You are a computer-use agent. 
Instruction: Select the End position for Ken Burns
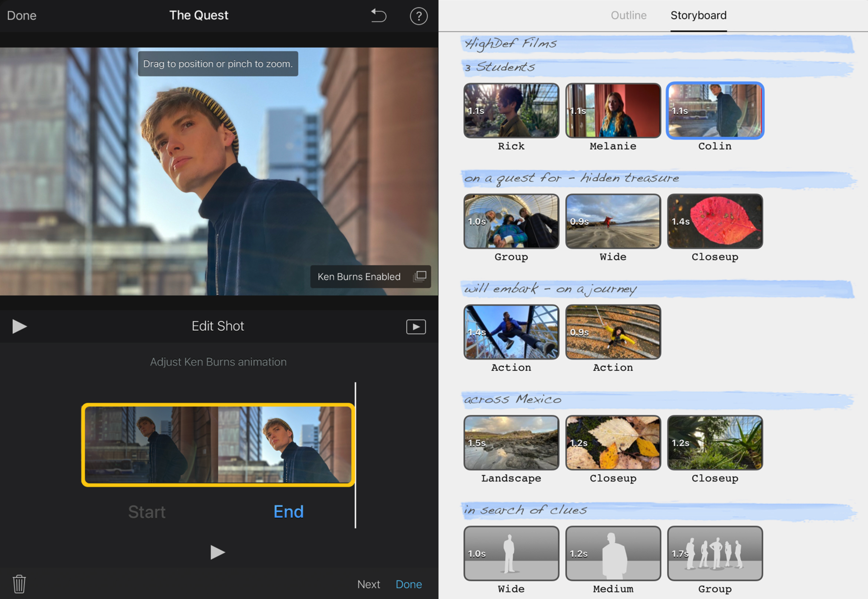tap(288, 512)
